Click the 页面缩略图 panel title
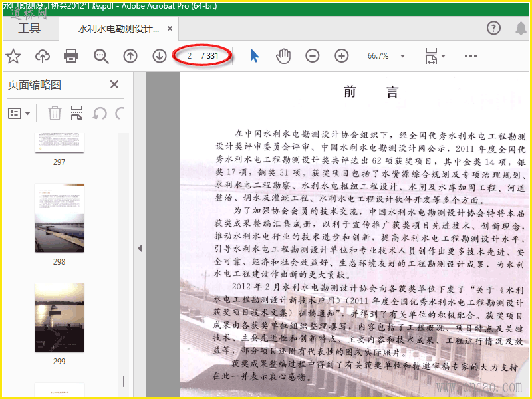532x399 pixels. [x=35, y=85]
